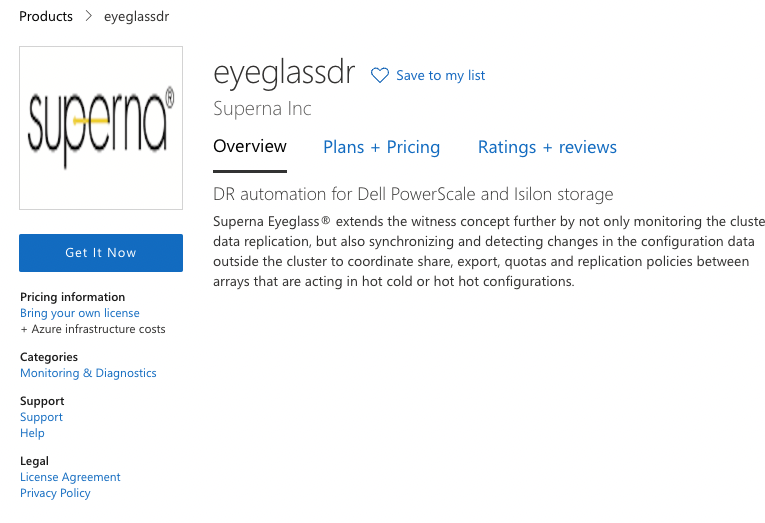Image resolution: width=765 pixels, height=523 pixels.
Task: Click the 'DR automation for Dell PowerScale' heading
Action: coord(413,194)
